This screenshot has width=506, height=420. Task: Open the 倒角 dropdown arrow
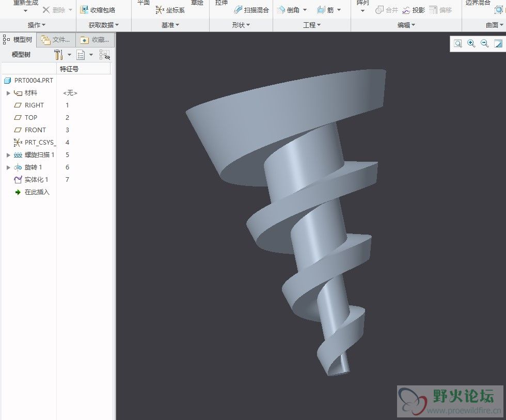(x=305, y=10)
